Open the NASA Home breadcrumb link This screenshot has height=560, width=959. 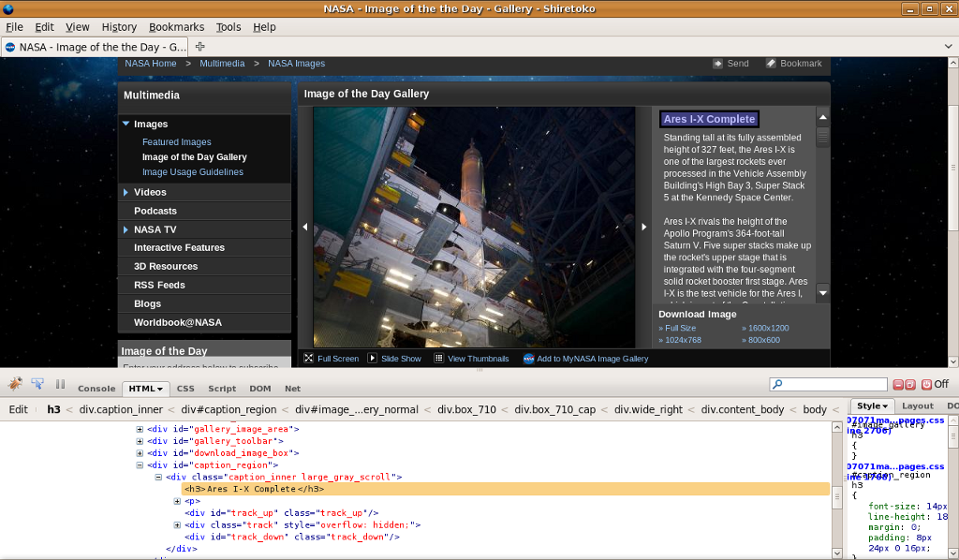pos(151,64)
